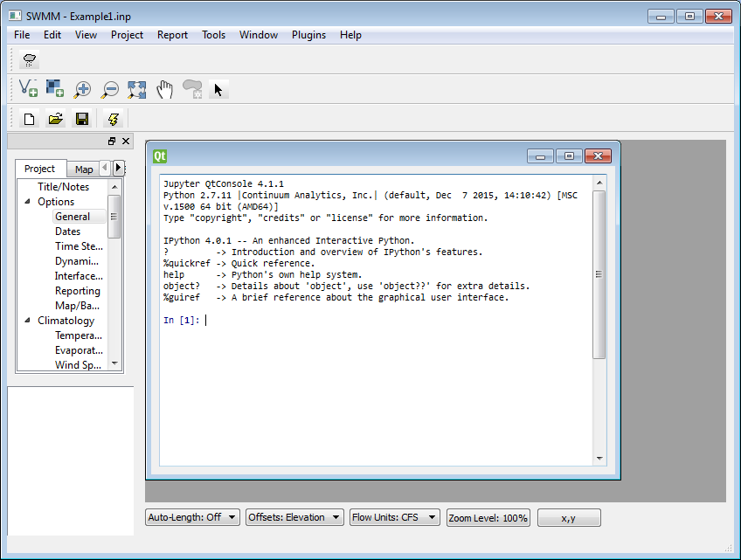The width and height of the screenshot is (741, 560).
Task: Select Title/Notes in project tree
Action: (63, 187)
